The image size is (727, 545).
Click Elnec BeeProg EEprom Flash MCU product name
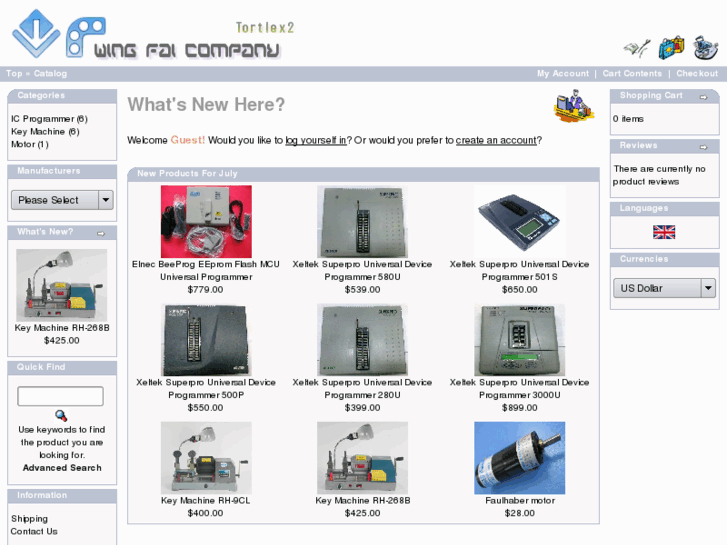[206, 270]
